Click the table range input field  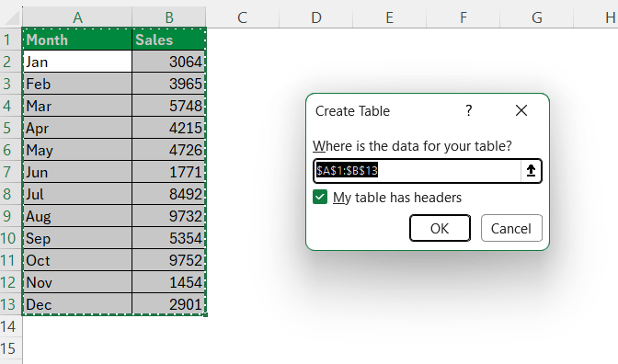pyautogui.click(x=418, y=171)
